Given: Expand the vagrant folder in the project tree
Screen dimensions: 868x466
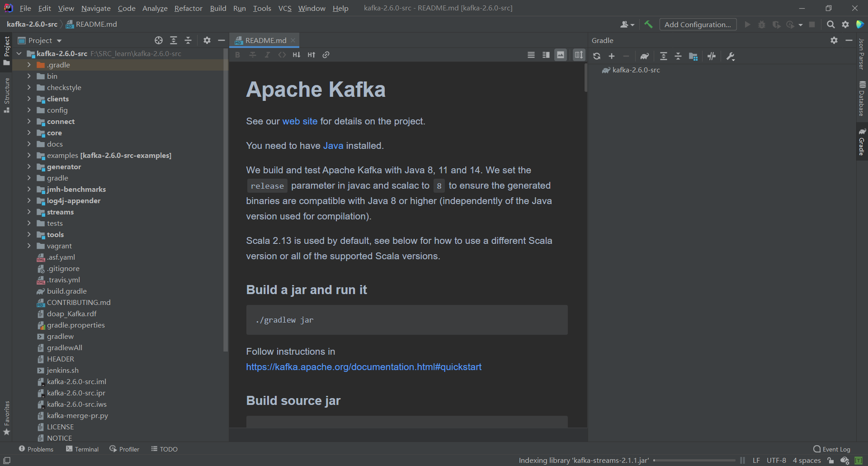Looking at the screenshot, I should coord(29,246).
